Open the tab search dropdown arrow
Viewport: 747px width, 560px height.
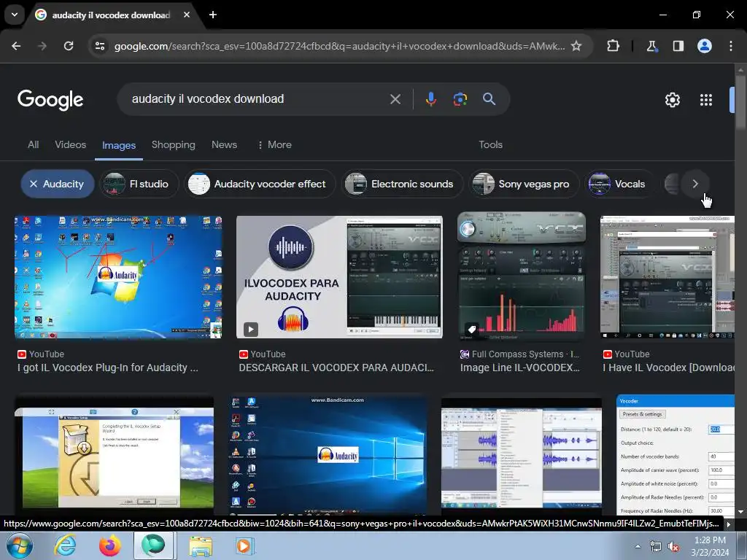(x=15, y=15)
